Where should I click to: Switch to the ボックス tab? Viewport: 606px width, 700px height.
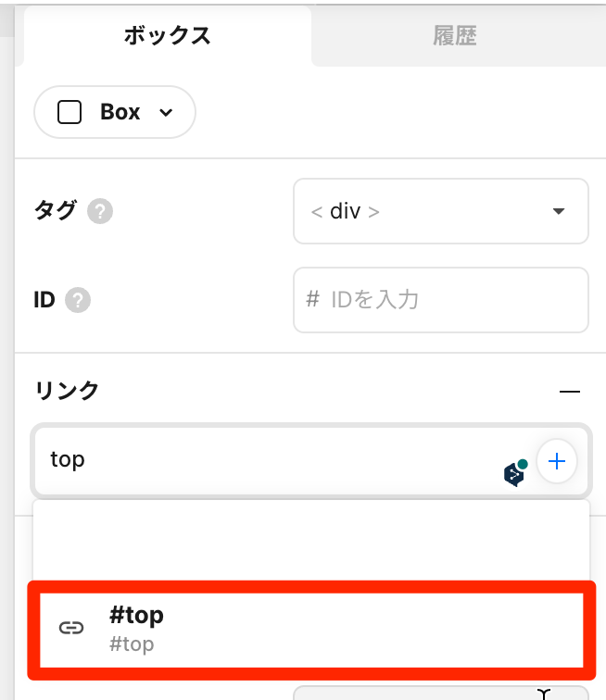click(x=168, y=36)
